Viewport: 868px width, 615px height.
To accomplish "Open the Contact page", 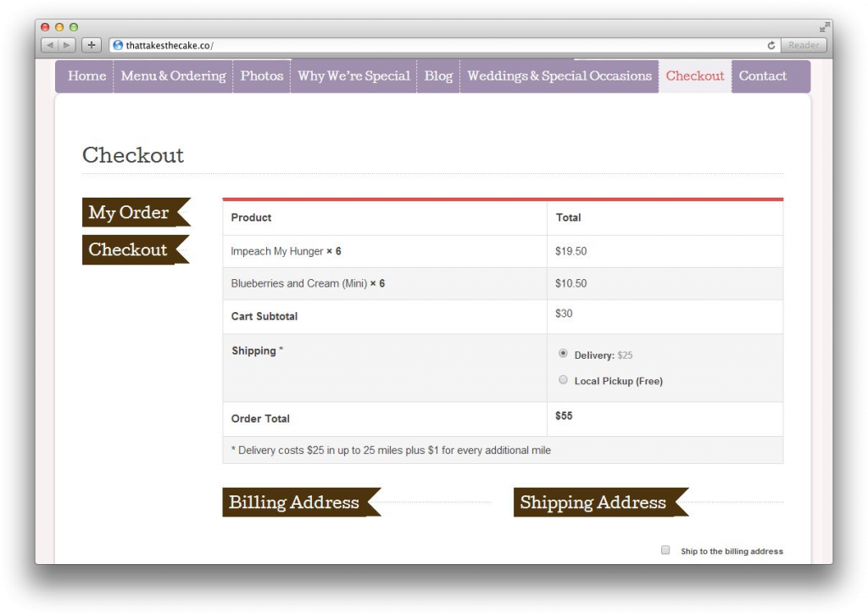I will point(762,76).
